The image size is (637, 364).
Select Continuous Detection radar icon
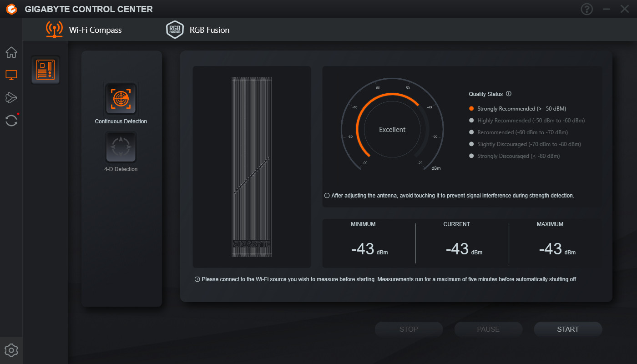(x=121, y=99)
